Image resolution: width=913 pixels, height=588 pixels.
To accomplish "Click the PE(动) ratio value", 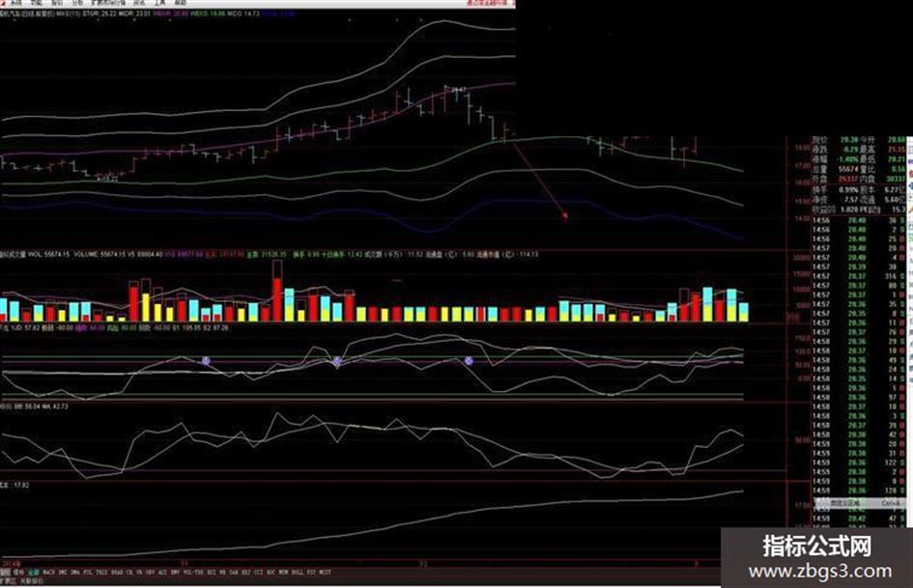I will pyautogui.click(x=898, y=209).
